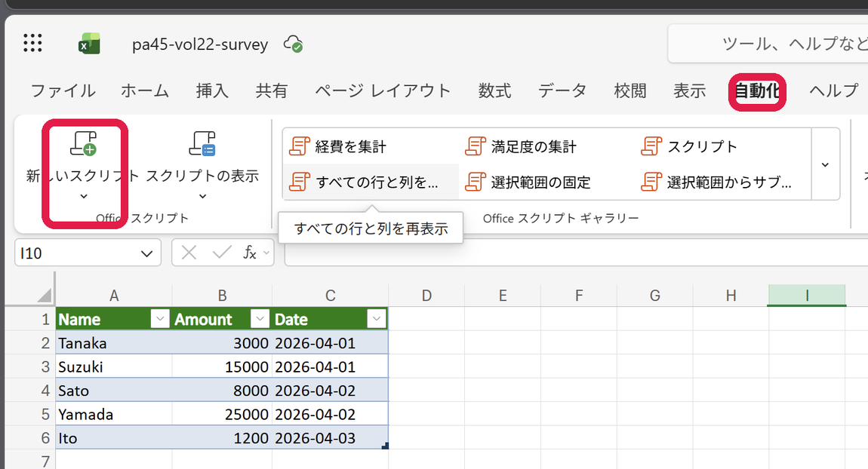Switch to the 表示 tab

click(690, 90)
